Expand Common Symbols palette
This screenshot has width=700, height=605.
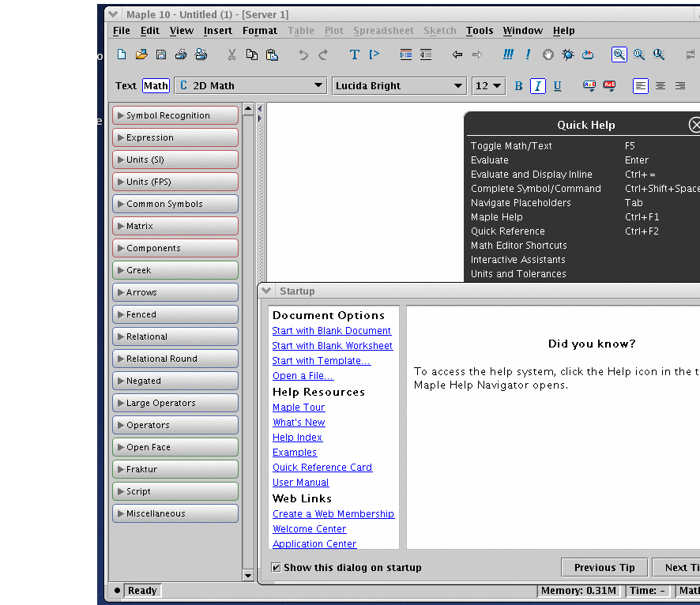pos(175,204)
